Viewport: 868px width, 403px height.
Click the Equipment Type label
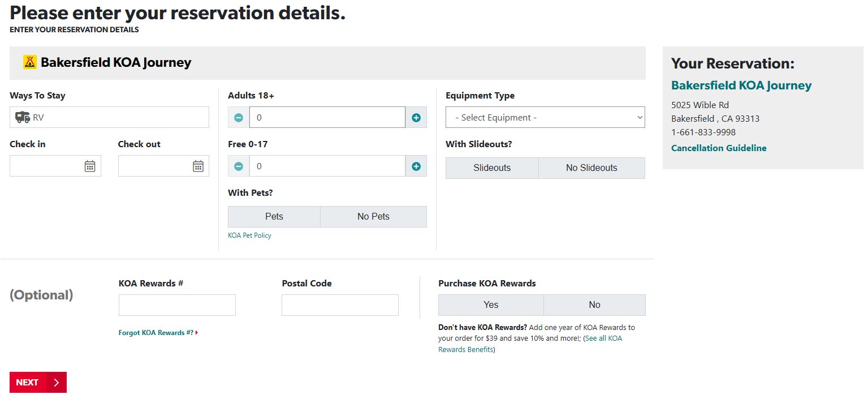tap(480, 96)
